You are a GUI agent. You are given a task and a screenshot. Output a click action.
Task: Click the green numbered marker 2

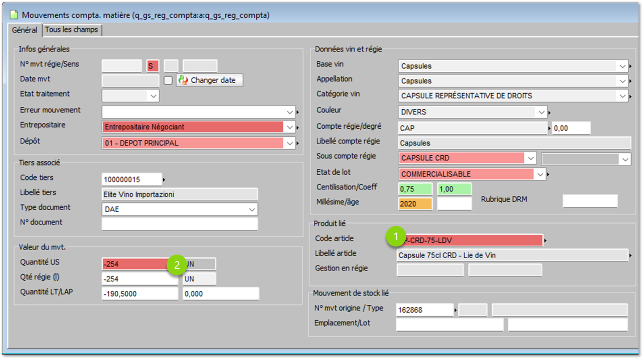point(177,265)
